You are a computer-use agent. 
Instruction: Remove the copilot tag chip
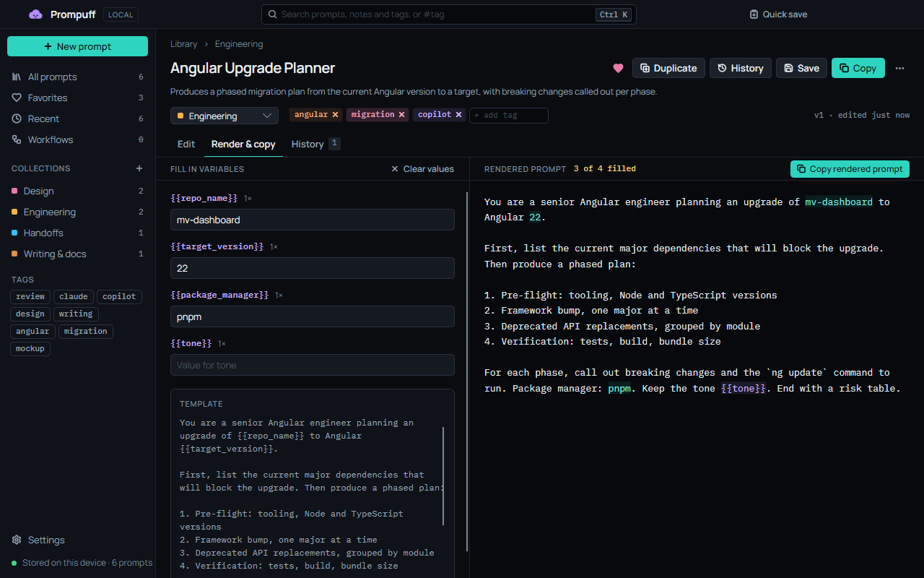click(458, 115)
